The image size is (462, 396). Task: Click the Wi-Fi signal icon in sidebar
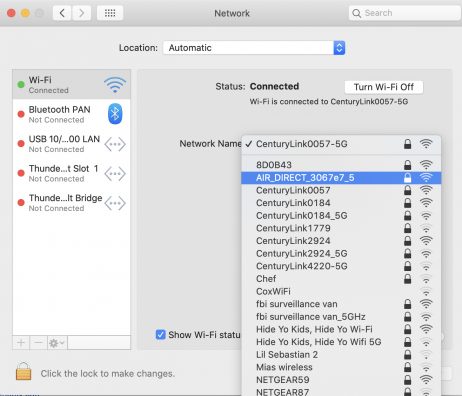115,84
